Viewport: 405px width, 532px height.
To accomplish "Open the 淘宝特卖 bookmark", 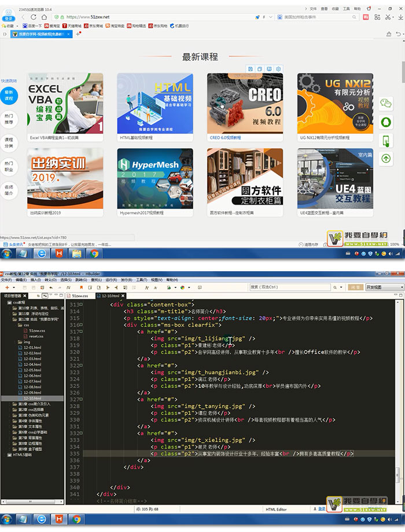I will coord(115,26).
